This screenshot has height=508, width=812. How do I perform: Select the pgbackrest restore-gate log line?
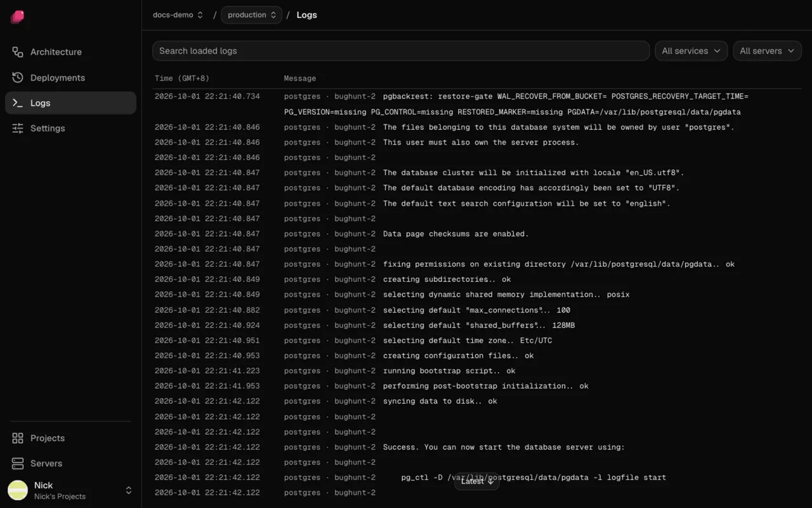click(x=478, y=104)
